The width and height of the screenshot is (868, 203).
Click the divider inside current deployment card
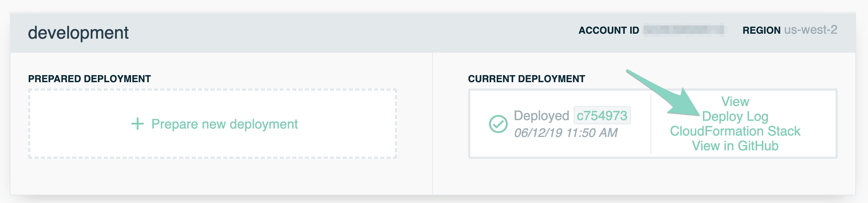click(x=651, y=124)
